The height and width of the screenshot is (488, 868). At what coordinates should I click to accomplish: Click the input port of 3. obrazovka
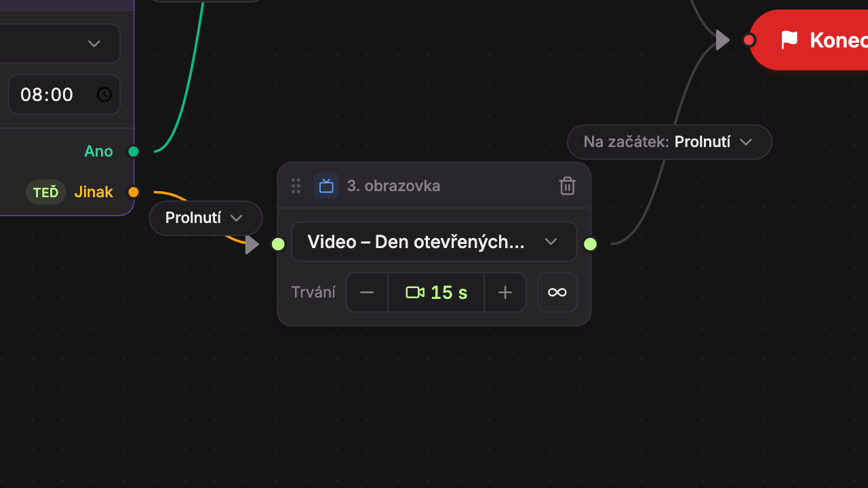278,244
